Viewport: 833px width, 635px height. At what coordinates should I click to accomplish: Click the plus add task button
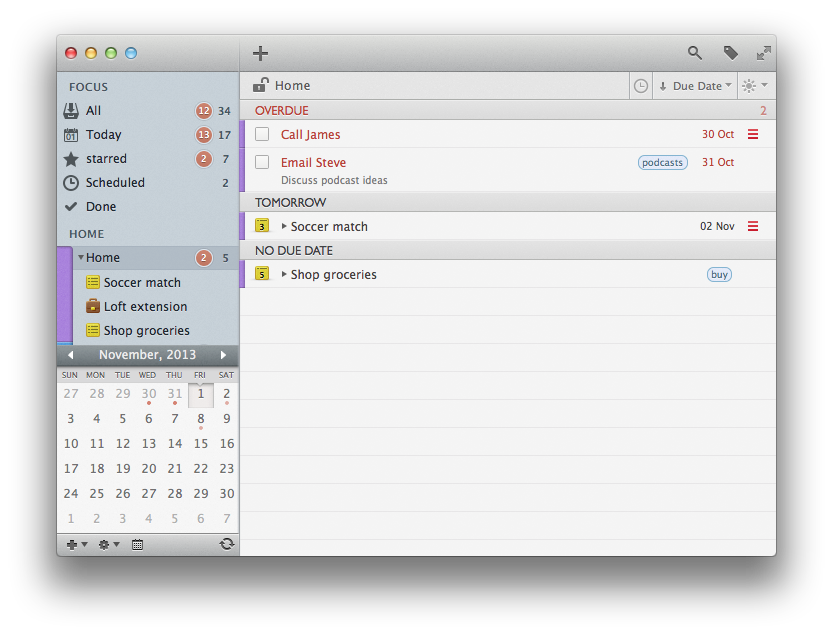click(260, 53)
